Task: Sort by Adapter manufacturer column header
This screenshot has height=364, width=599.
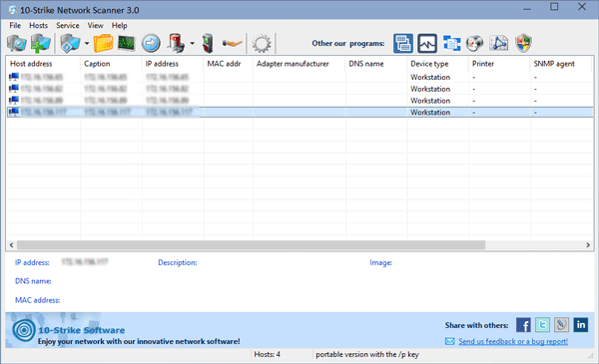Action: click(299, 64)
